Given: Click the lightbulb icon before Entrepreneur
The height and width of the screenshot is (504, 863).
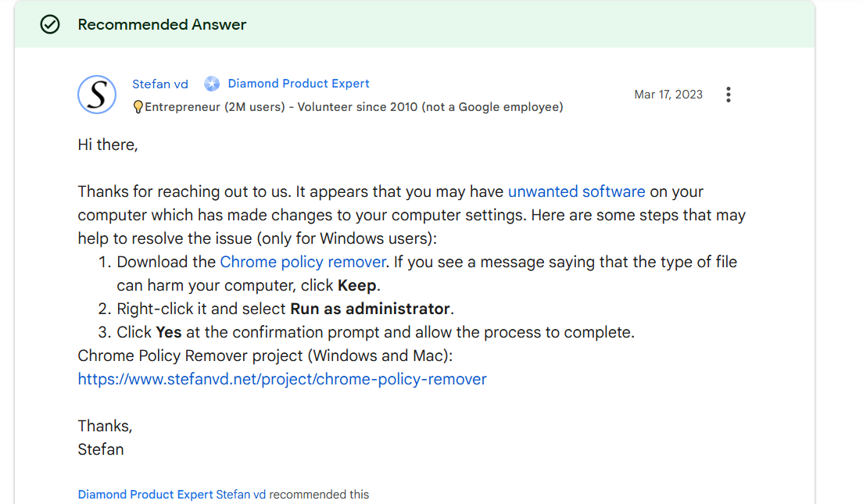Looking at the screenshot, I should pos(138,107).
